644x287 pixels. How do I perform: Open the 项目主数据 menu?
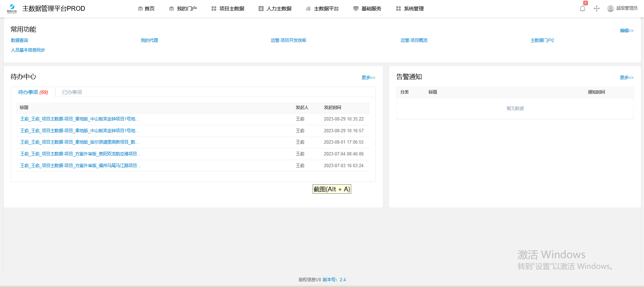point(232,9)
